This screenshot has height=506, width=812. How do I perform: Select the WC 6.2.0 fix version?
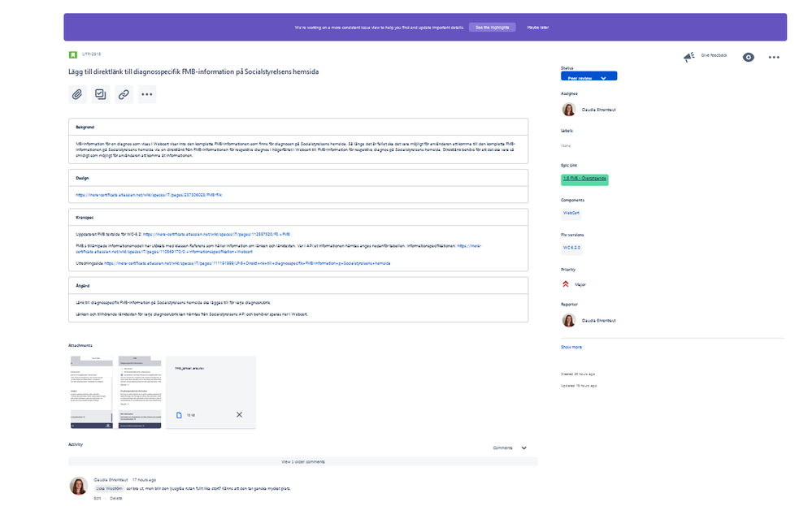coord(571,248)
